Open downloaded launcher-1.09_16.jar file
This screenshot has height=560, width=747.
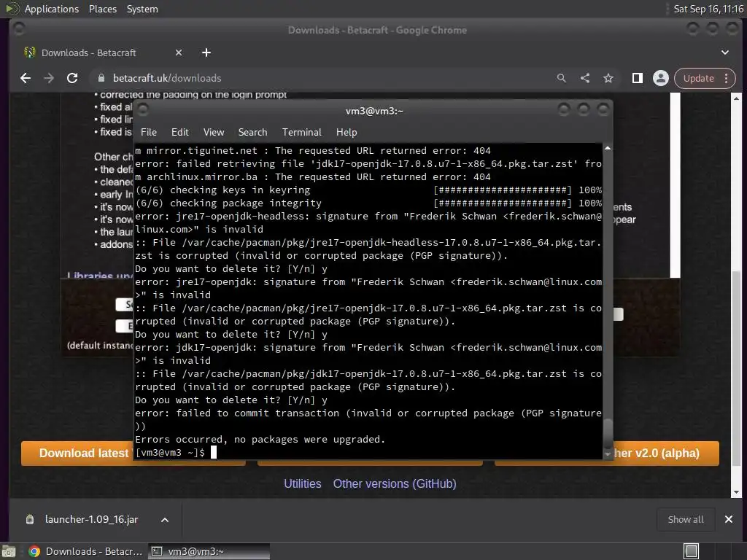(x=91, y=519)
